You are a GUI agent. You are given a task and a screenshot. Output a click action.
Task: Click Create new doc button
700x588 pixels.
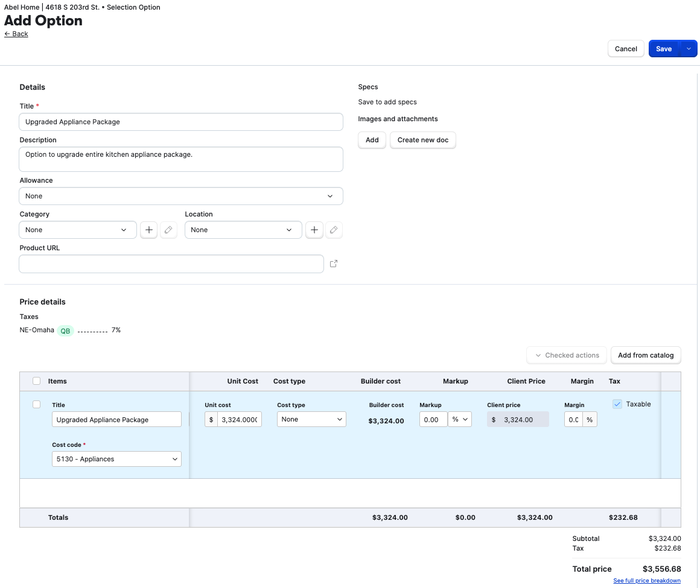click(x=423, y=140)
